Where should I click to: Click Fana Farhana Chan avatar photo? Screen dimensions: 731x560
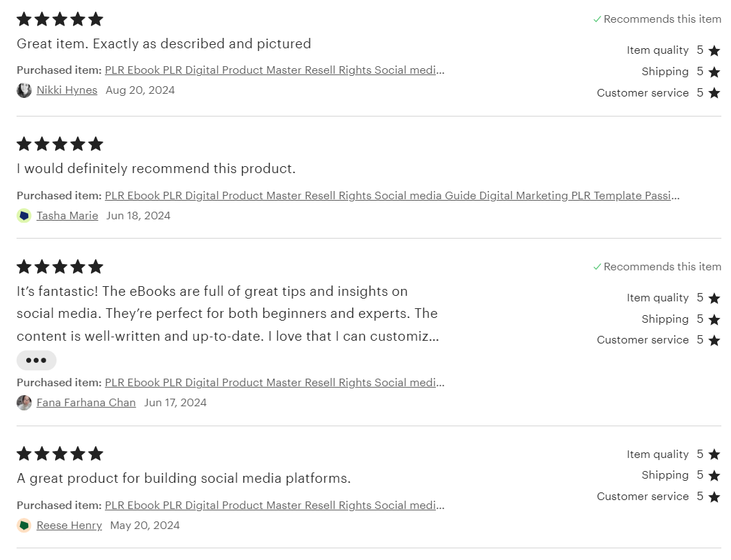click(24, 402)
